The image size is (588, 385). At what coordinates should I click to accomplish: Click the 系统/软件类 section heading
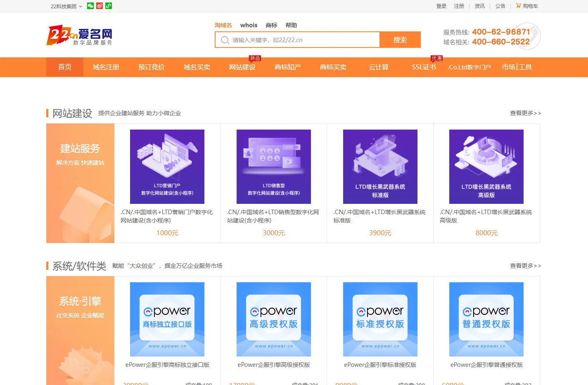tap(79, 266)
